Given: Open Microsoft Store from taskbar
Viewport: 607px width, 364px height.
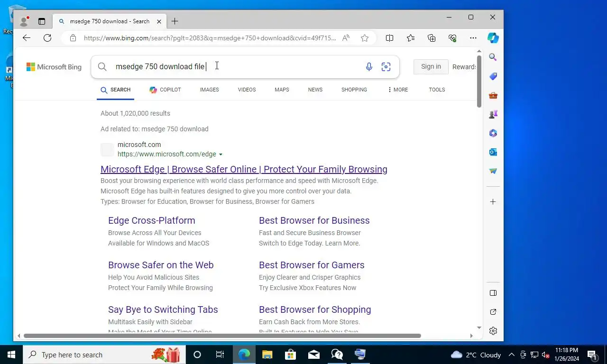Looking at the screenshot, I should [x=290, y=355].
